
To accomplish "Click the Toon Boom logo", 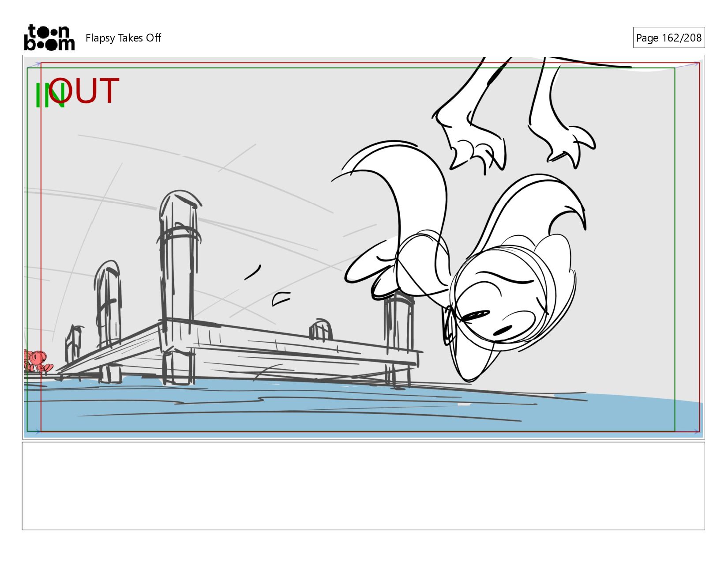I will 49,38.
